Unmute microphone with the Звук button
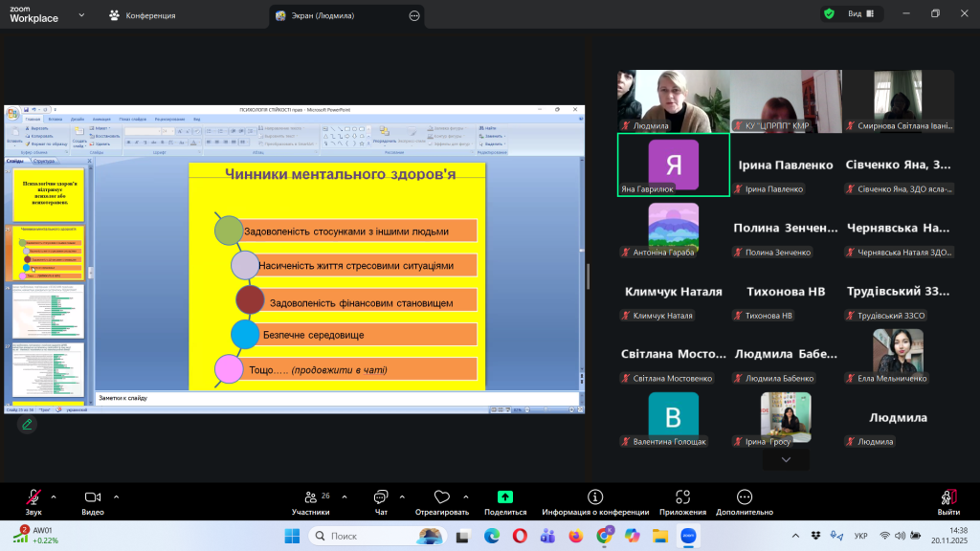Image resolution: width=980 pixels, height=551 pixels. pyautogui.click(x=33, y=497)
